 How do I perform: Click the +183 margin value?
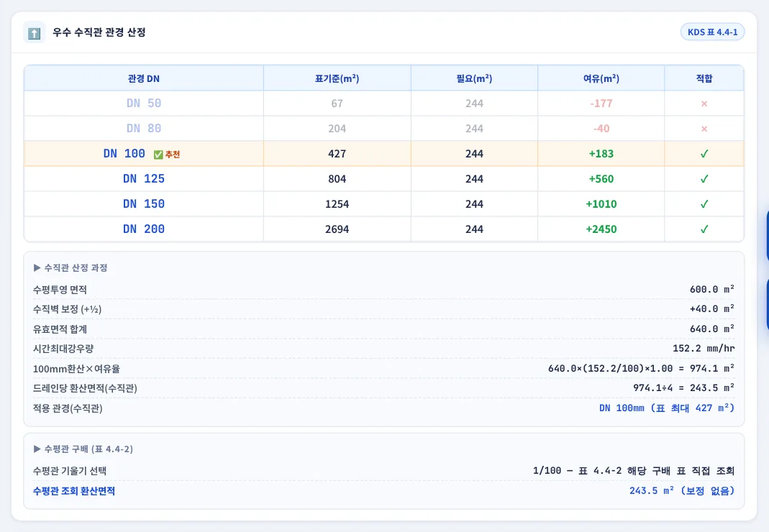point(601,154)
